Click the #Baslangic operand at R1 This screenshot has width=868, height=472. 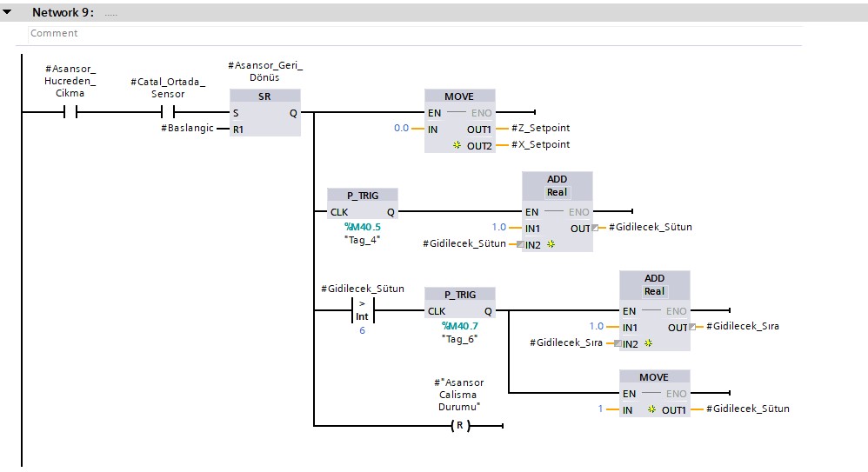coord(187,129)
